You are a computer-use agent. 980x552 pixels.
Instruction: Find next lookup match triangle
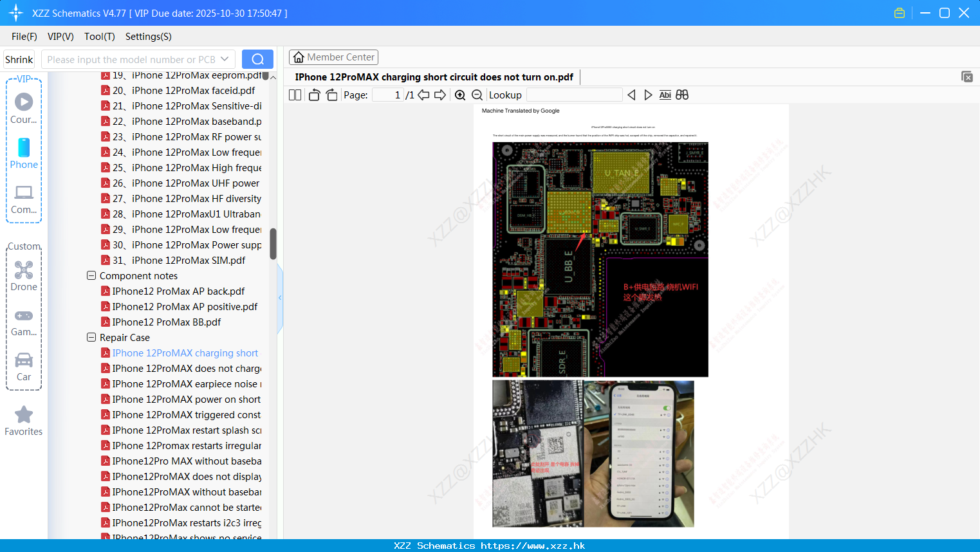[648, 95]
